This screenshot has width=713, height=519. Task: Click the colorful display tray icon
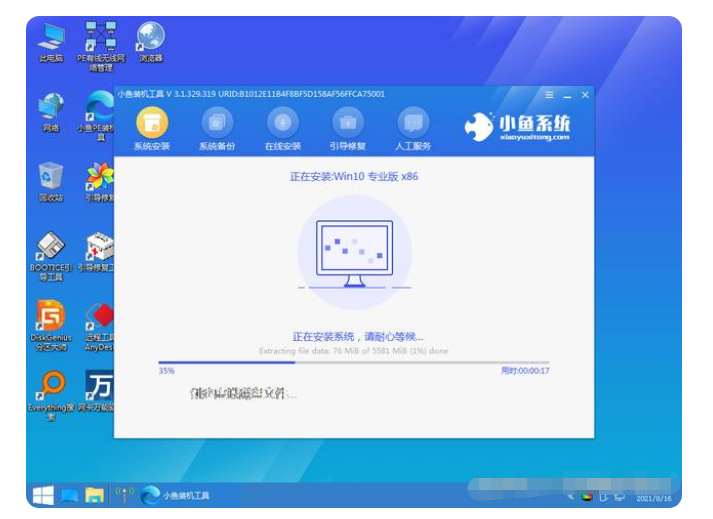pyautogui.click(x=587, y=498)
